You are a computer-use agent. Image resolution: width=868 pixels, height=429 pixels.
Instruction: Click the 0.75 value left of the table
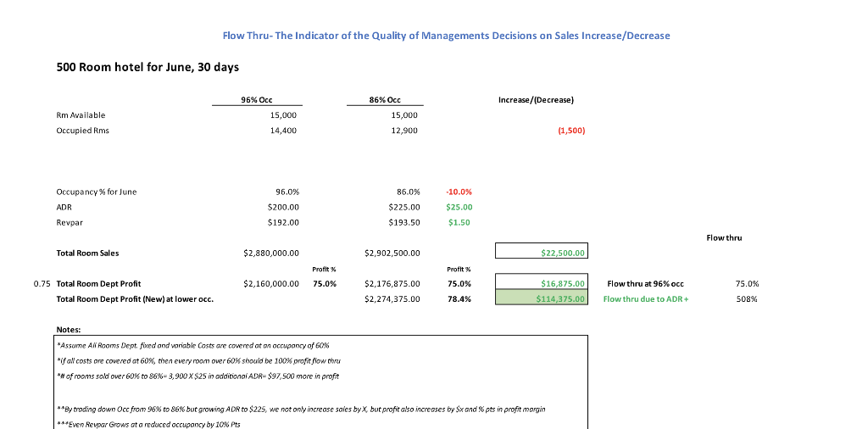42,283
